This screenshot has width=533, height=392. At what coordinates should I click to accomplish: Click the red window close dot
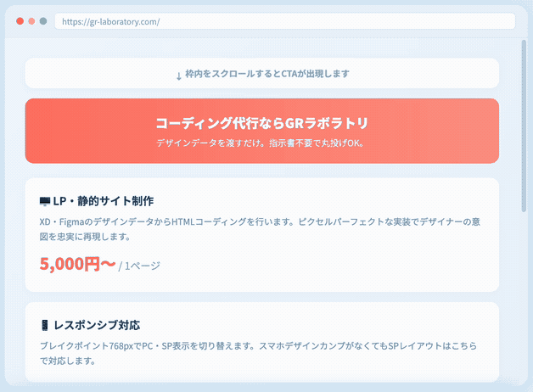click(x=20, y=21)
